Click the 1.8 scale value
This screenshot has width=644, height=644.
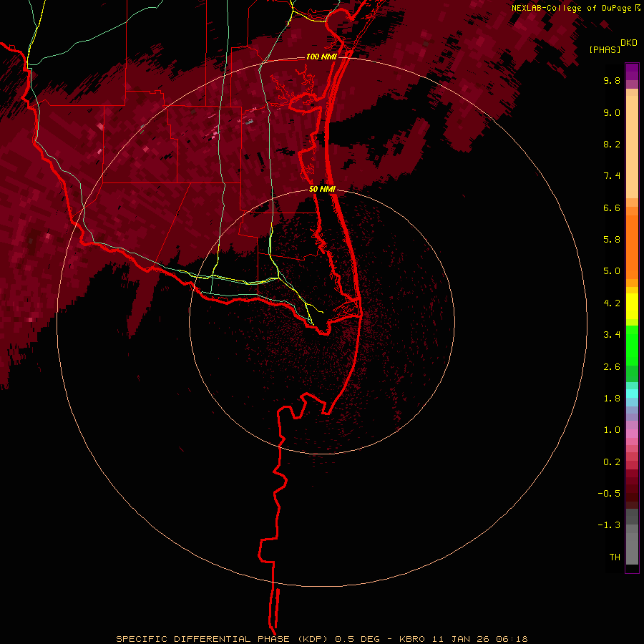[x=612, y=399]
